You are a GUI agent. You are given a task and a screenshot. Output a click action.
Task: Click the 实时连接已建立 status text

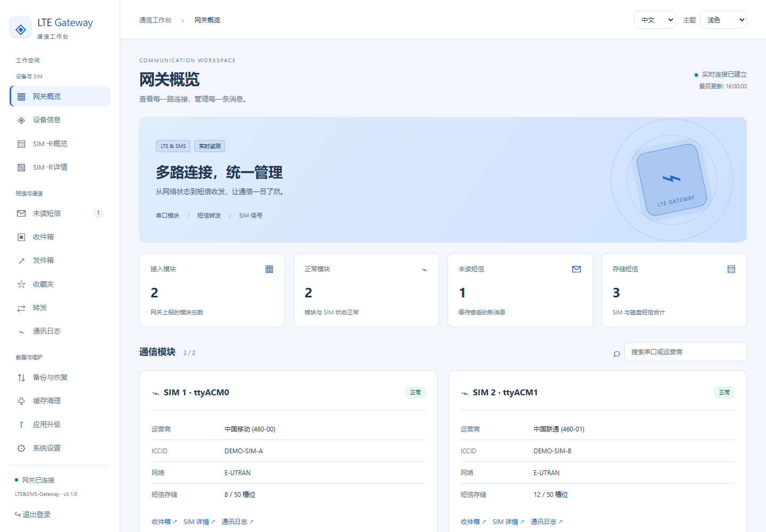click(724, 74)
